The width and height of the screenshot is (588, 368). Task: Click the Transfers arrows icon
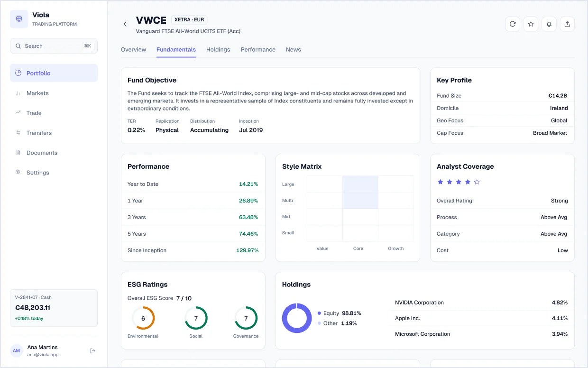18,133
